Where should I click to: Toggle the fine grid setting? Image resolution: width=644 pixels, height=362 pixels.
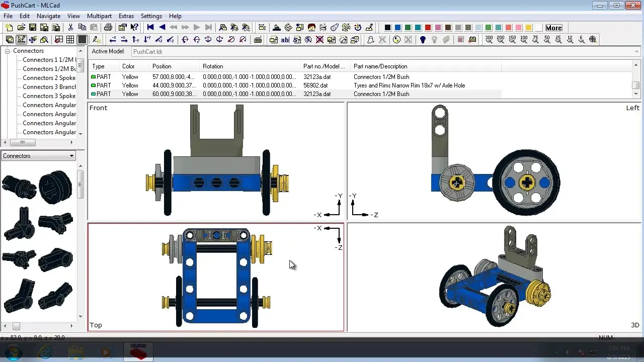coord(82,39)
